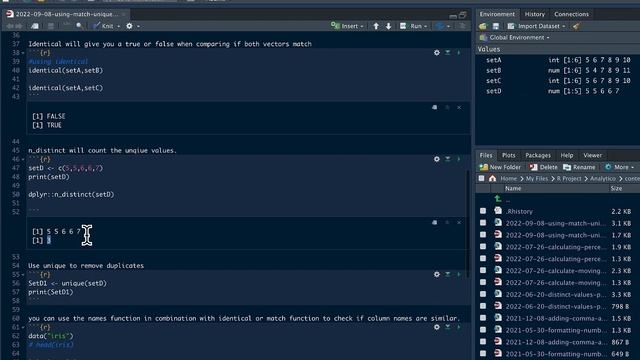
Task: Open chunk options gear for iris chunk
Action: pyautogui.click(x=437, y=327)
